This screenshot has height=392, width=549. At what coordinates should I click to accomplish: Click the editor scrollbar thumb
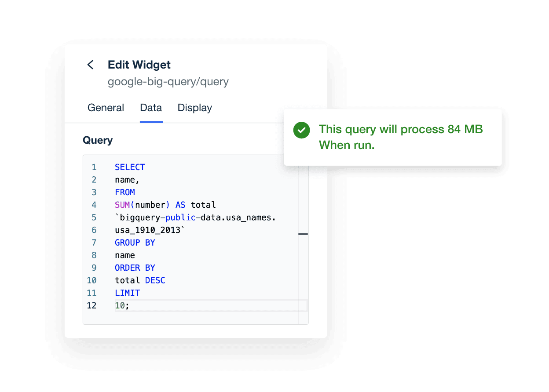[303, 234]
